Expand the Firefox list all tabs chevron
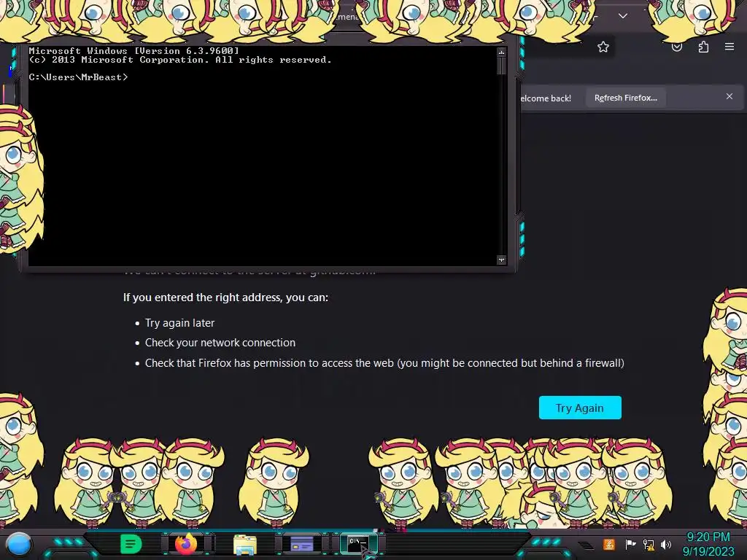Image resolution: width=747 pixels, height=560 pixels. 623,16
